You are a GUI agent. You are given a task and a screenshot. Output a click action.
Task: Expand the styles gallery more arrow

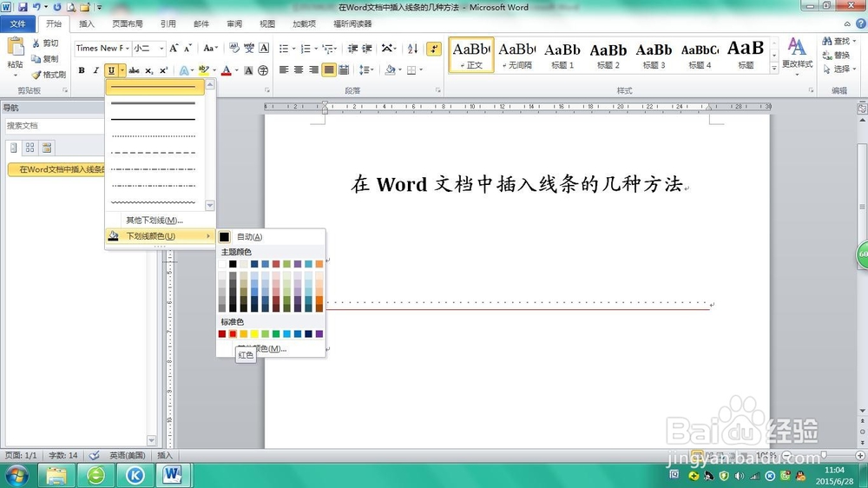tap(774, 68)
